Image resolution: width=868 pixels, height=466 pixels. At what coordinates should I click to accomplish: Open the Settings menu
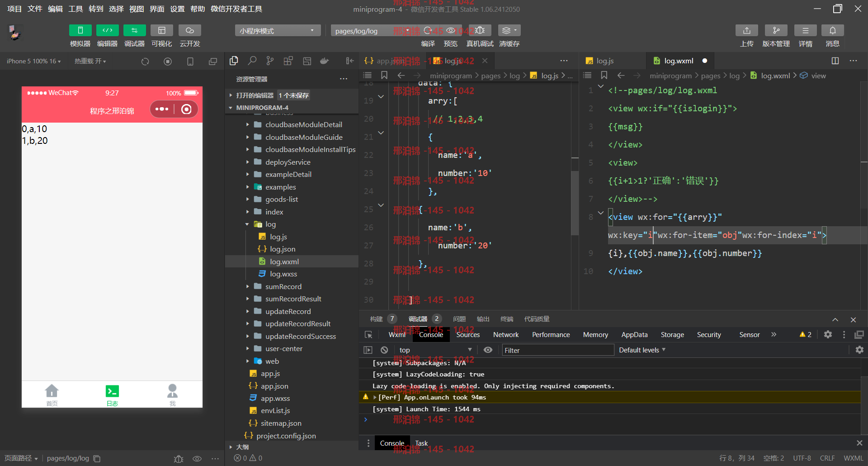pyautogui.click(x=177, y=9)
